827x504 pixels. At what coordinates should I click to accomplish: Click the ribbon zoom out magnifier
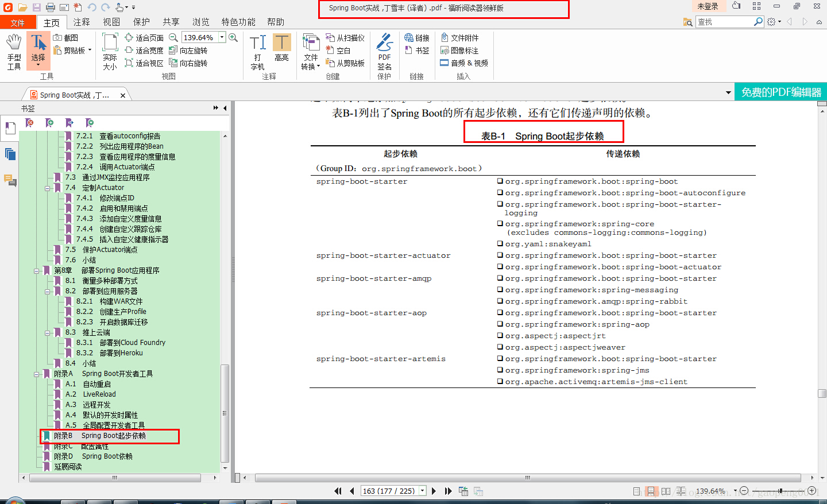173,37
